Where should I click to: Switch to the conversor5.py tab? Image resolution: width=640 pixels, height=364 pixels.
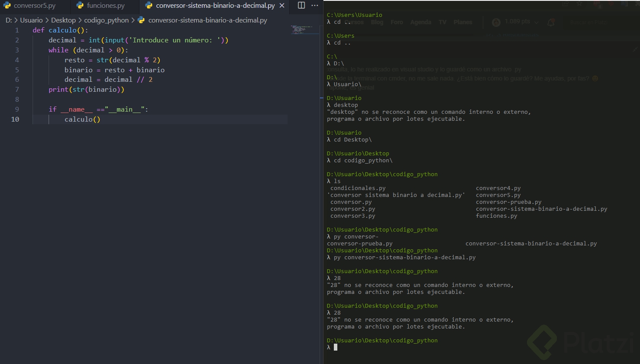coord(35,6)
